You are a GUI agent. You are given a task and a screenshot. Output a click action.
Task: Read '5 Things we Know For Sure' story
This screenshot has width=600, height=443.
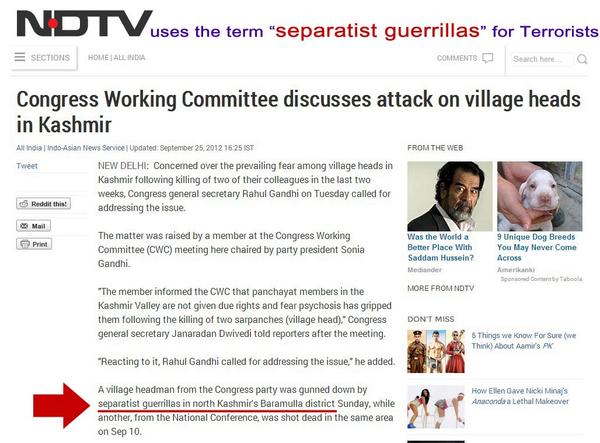point(523,340)
